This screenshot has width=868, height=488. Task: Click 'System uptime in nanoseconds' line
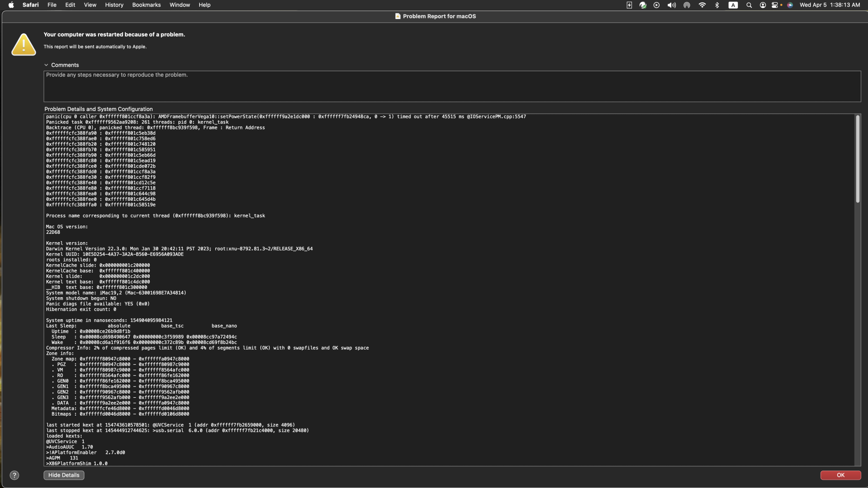109,320
